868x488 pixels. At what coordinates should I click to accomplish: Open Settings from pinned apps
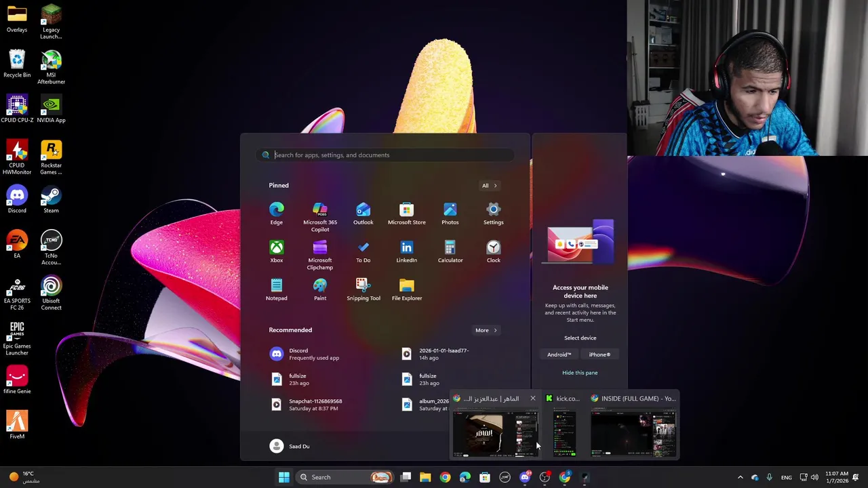493,213
